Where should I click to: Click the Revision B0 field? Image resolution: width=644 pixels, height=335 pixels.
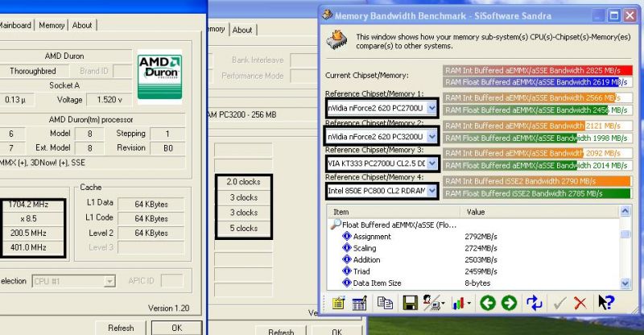(x=168, y=148)
